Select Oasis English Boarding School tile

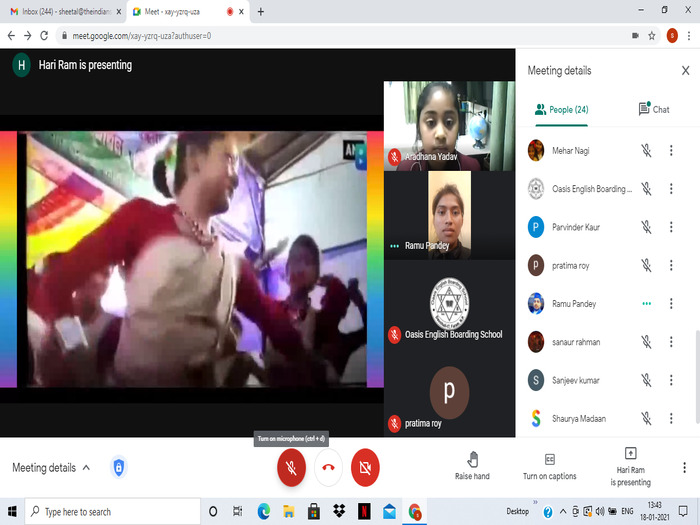(x=449, y=304)
